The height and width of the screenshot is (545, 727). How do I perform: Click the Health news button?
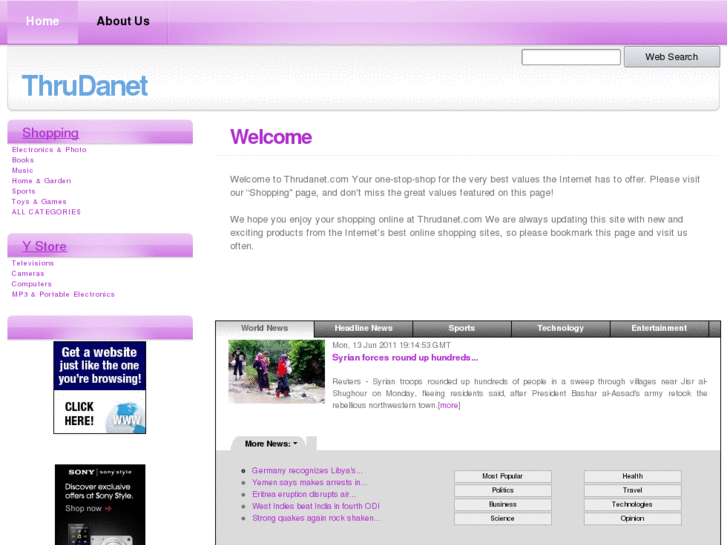632,476
